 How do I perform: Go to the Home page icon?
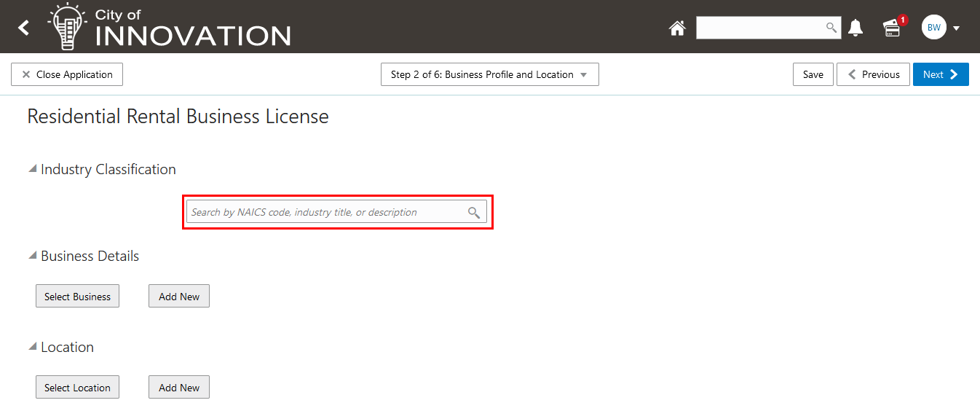coord(677,28)
